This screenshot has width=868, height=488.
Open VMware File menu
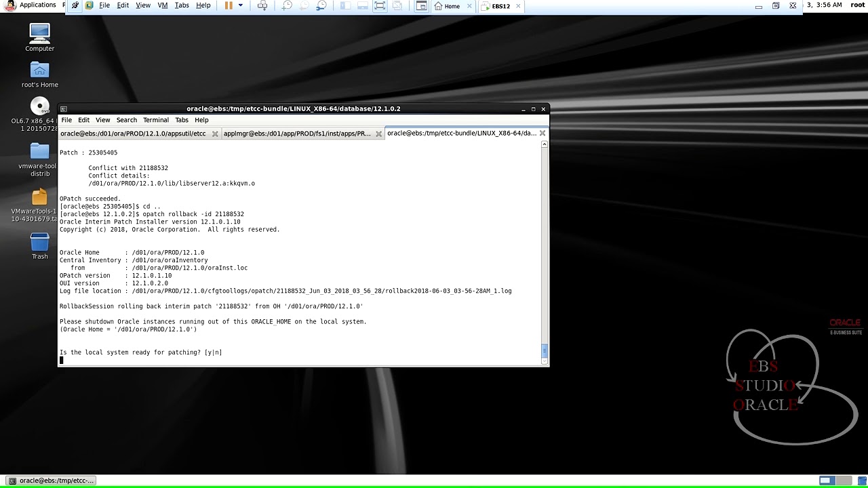[104, 5]
